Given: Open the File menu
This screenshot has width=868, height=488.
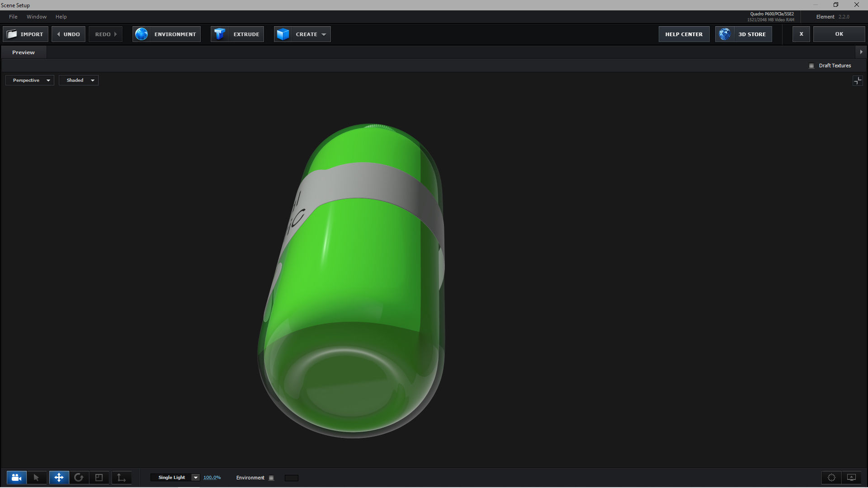Looking at the screenshot, I should point(13,17).
